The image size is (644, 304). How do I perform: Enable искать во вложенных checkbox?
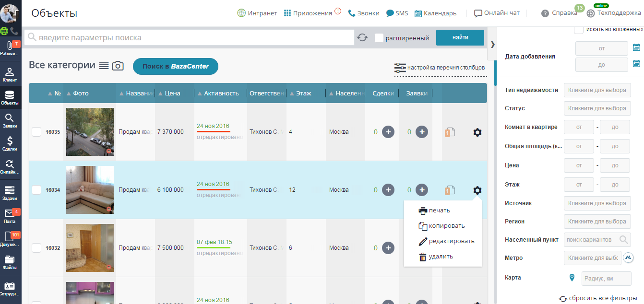click(579, 30)
